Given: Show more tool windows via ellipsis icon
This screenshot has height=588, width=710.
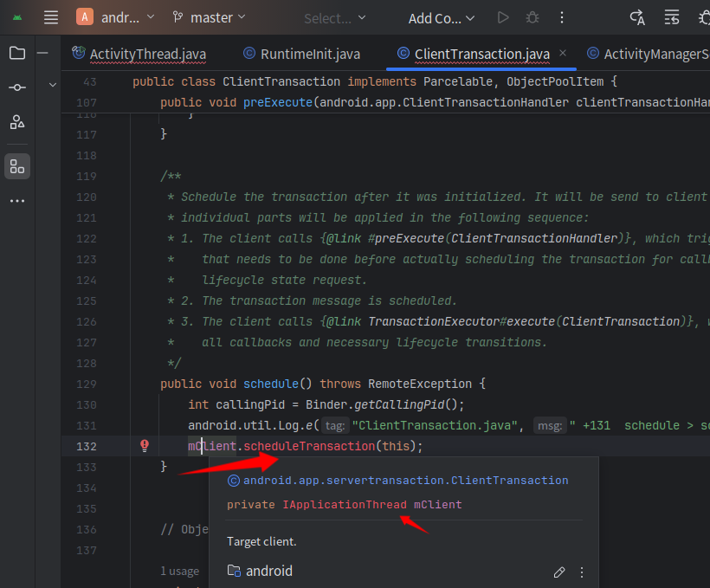Looking at the screenshot, I should (16, 201).
